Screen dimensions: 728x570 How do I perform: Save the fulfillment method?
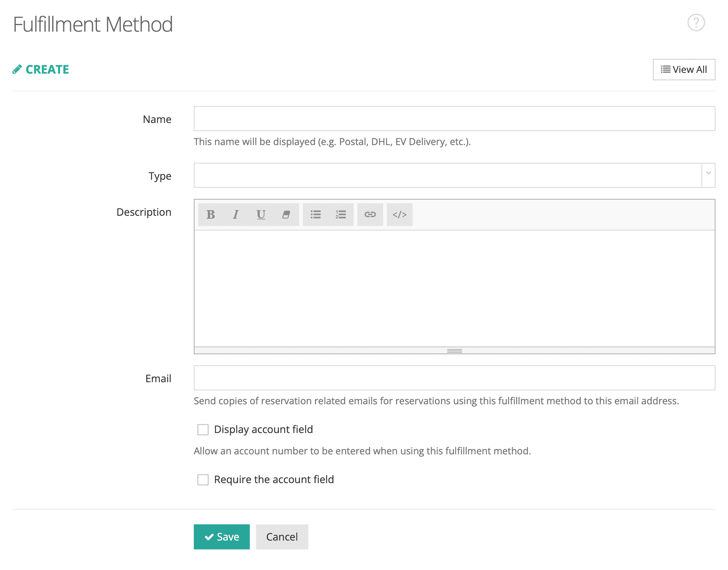(222, 537)
